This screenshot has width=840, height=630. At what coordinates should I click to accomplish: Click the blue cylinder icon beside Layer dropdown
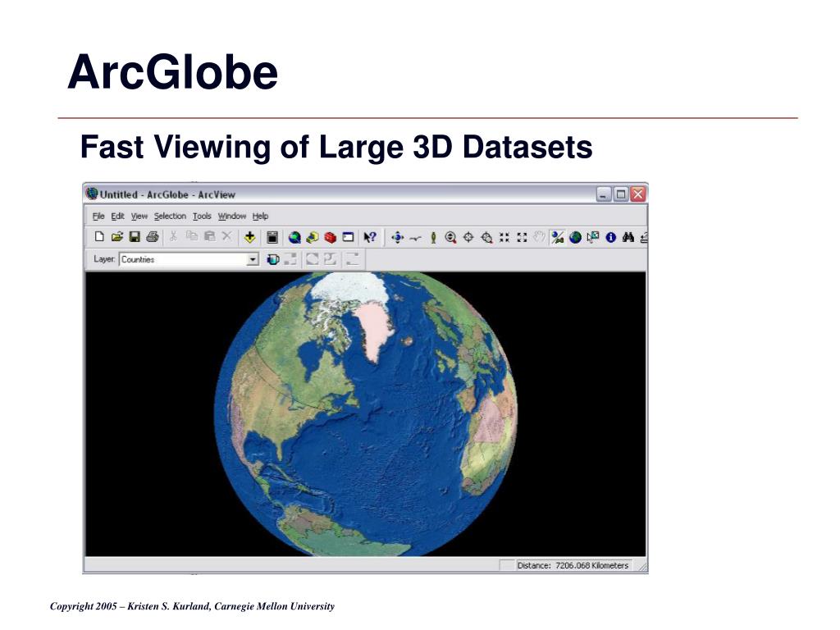(272, 260)
